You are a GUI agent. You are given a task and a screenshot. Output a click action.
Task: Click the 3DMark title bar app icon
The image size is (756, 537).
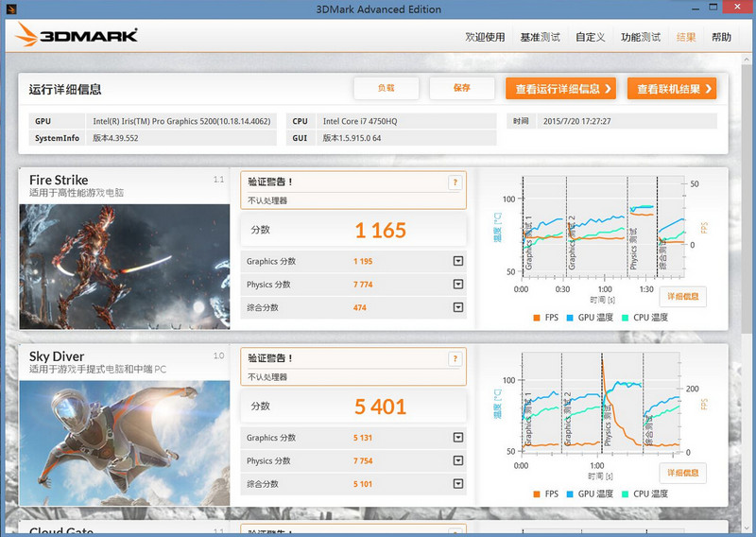coord(11,9)
